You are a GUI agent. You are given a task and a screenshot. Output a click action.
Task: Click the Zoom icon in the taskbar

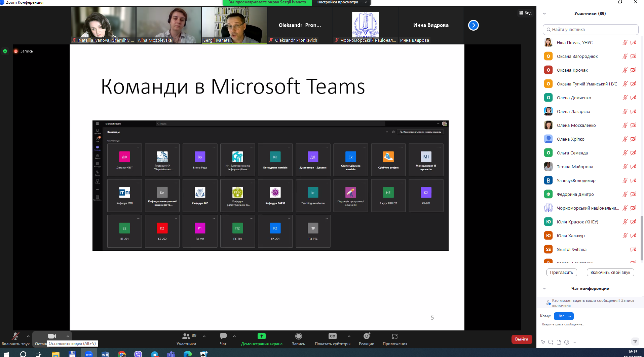[x=89, y=354]
